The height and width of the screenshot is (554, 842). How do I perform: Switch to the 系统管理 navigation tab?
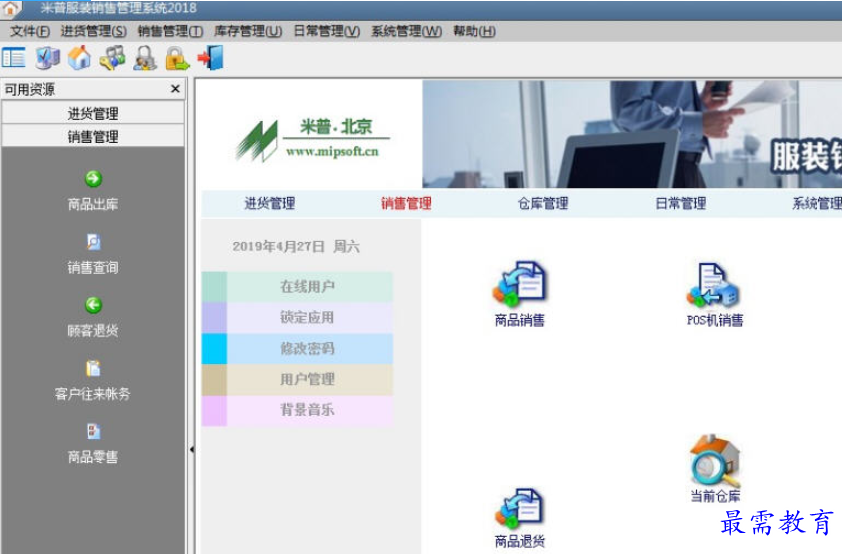click(817, 203)
